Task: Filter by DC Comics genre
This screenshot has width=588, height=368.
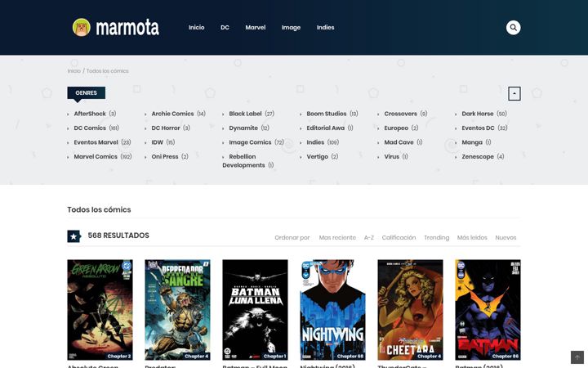Action: (90, 128)
